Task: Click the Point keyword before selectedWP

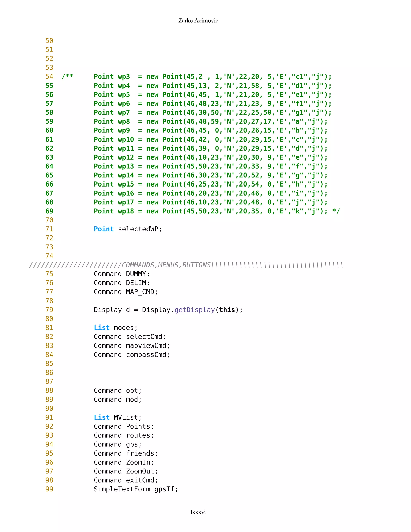Action: [104, 229]
